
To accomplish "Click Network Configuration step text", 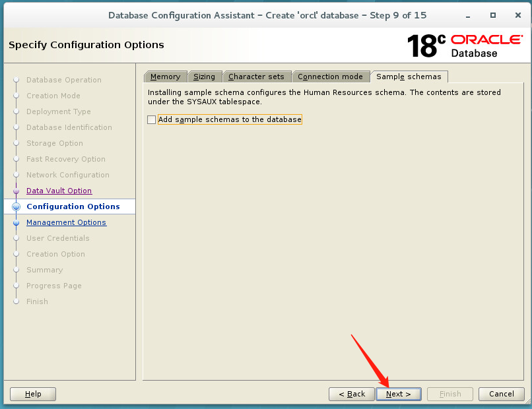I will tap(68, 175).
